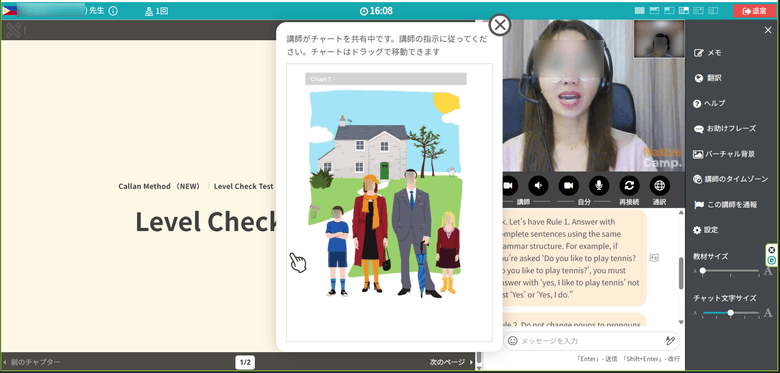Open お助けフレーズ helper phrases
Image resolution: width=780 pixels, height=373 pixels.
(x=725, y=129)
